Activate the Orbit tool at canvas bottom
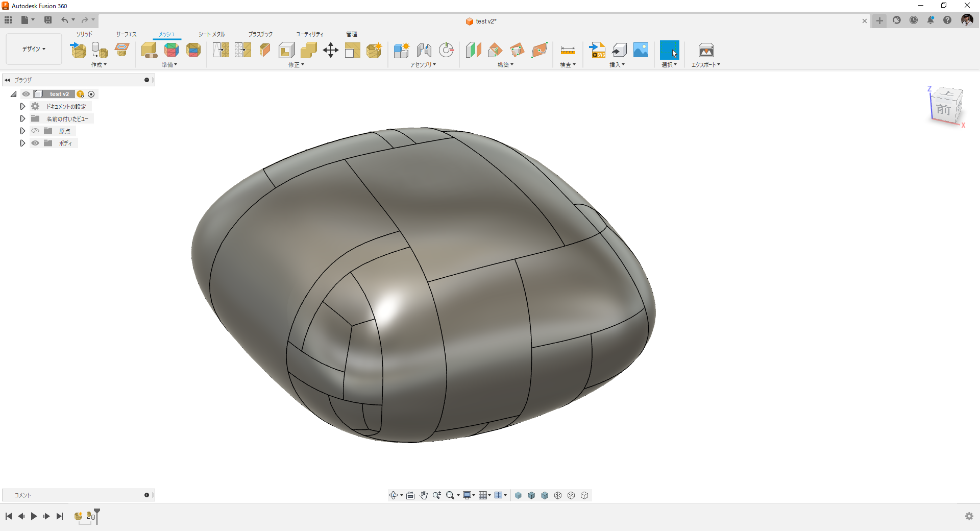This screenshot has height=531, width=980. 394,495
